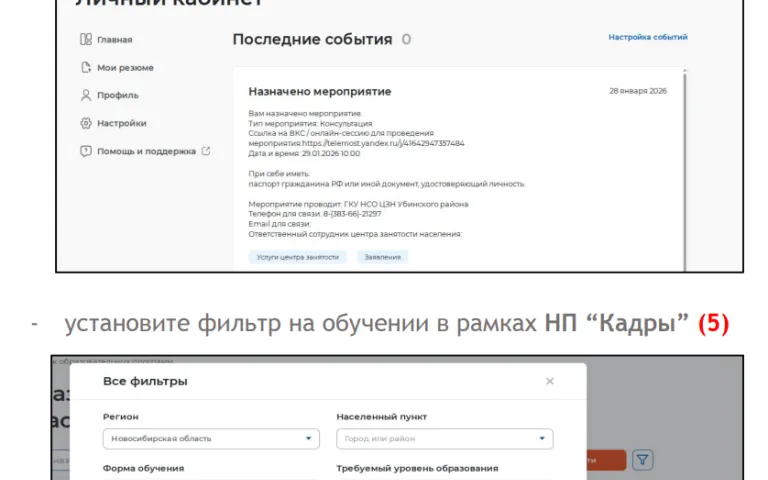Click the funnel filter icon button

[643, 460]
